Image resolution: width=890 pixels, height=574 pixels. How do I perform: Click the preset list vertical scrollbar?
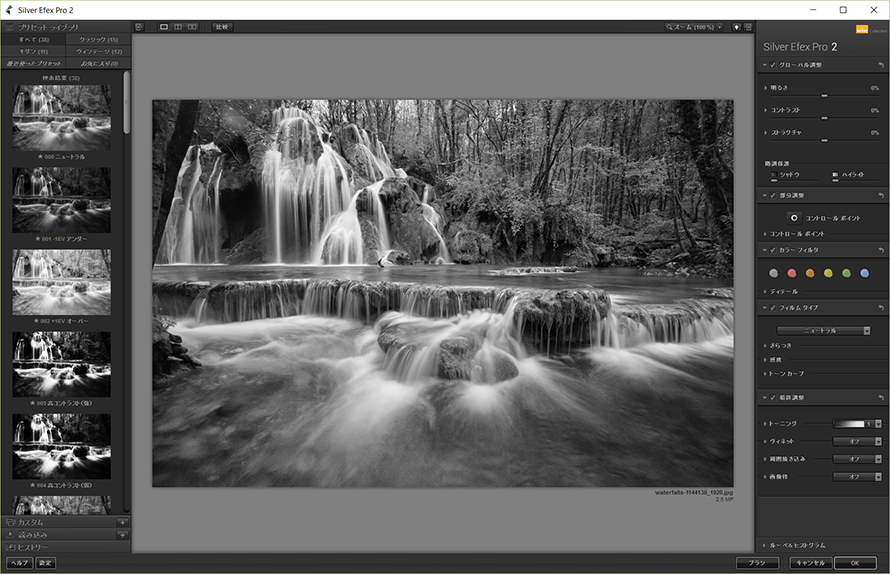[x=127, y=103]
